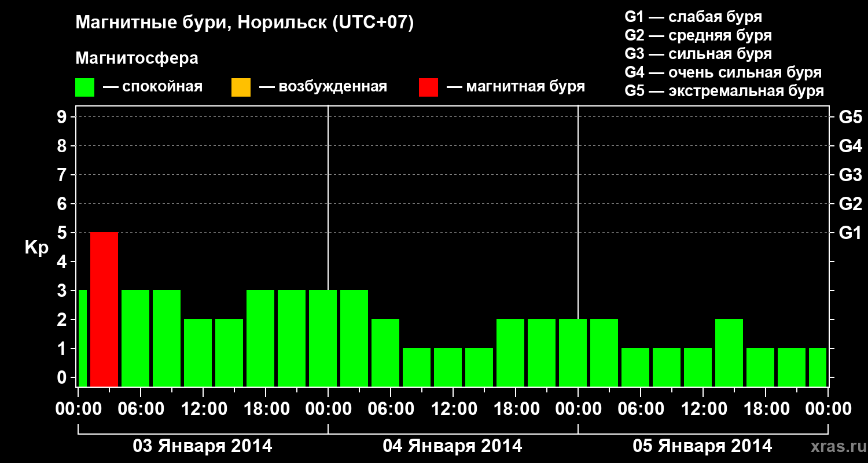Select the lone Kp 2 bar on 05 January afternoon
The height and width of the screenshot is (463, 868).
[x=729, y=353]
